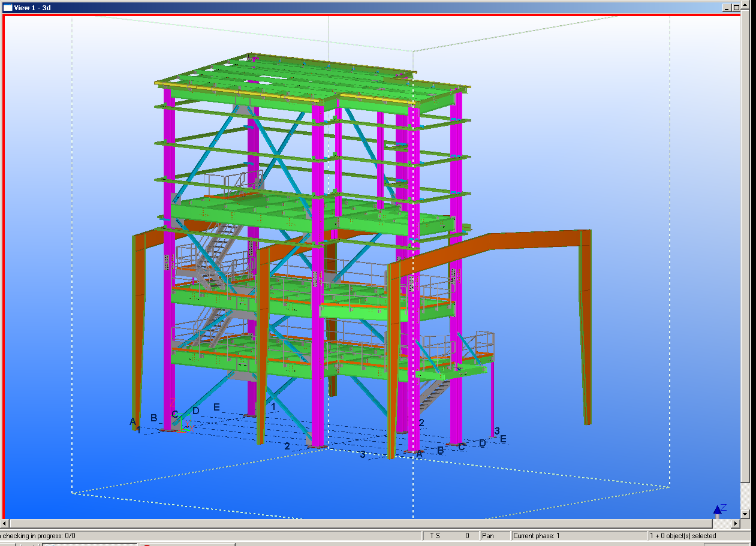Viewport: 756px width, 546px height.
Task: Click the 'T S' status bar field
Action: 450,536
